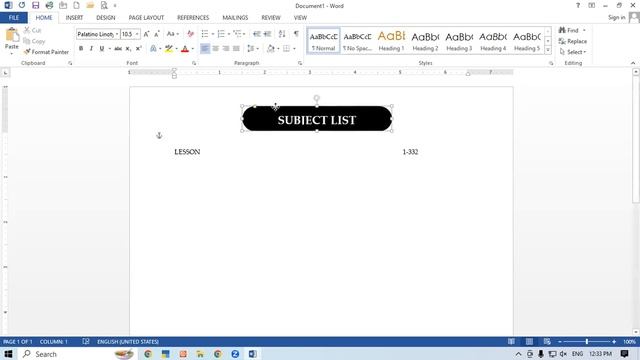Apply strikethrough formatting
Screen dimensions: 640x360
118,49
